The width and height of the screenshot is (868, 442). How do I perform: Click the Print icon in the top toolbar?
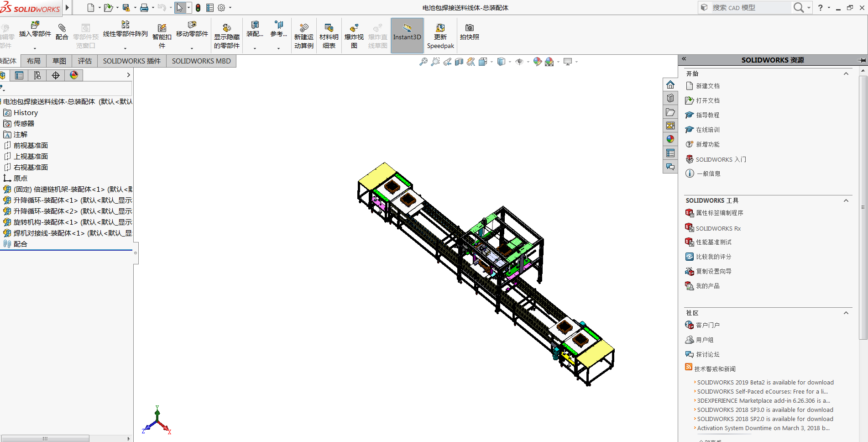click(x=144, y=8)
